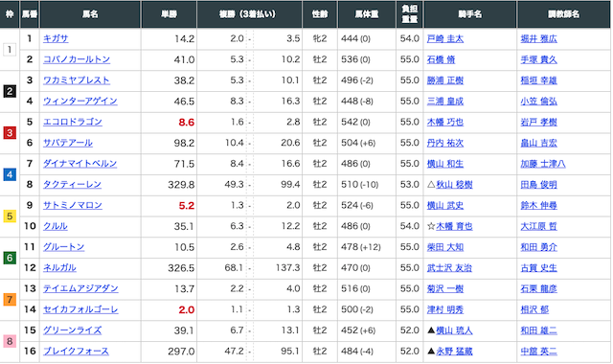Click the 馬名 column header

click(x=90, y=14)
